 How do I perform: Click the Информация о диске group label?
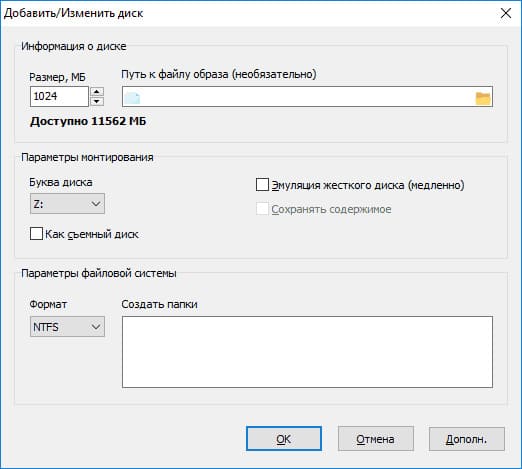74,46
